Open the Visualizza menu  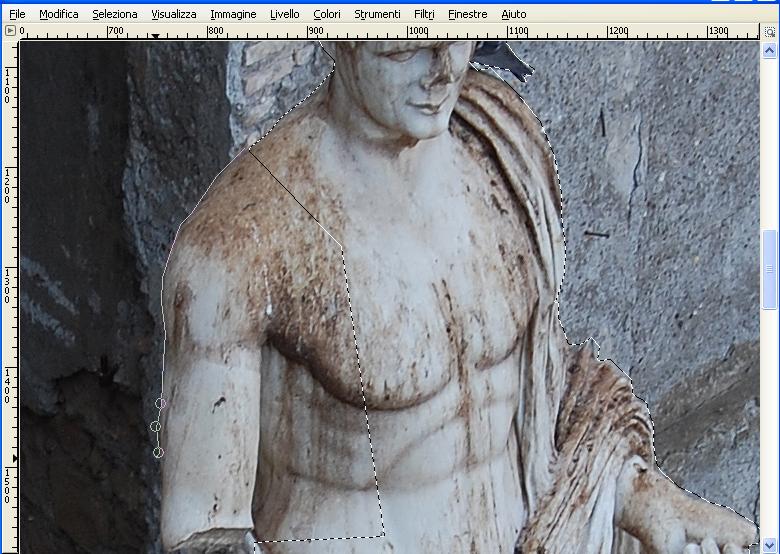click(x=174, y=14)
